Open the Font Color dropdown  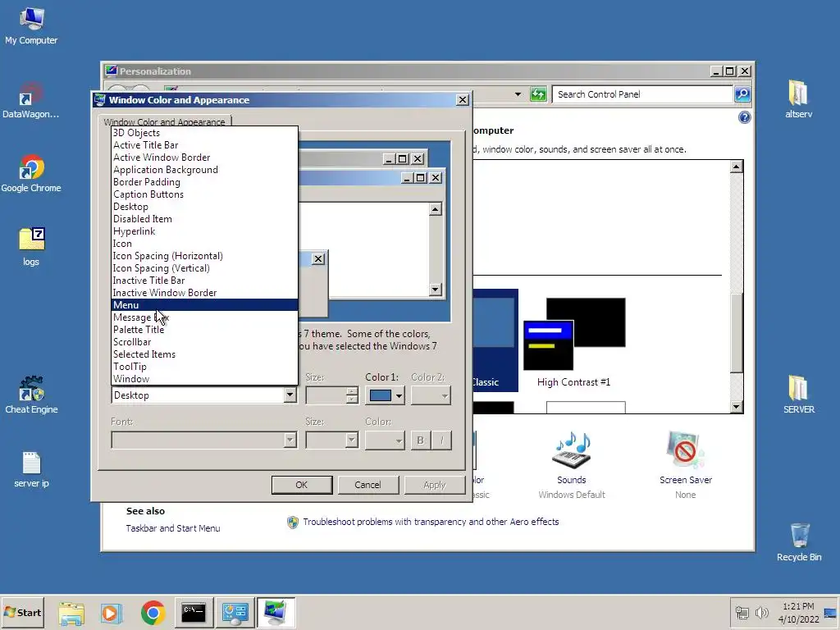[385, 441]
